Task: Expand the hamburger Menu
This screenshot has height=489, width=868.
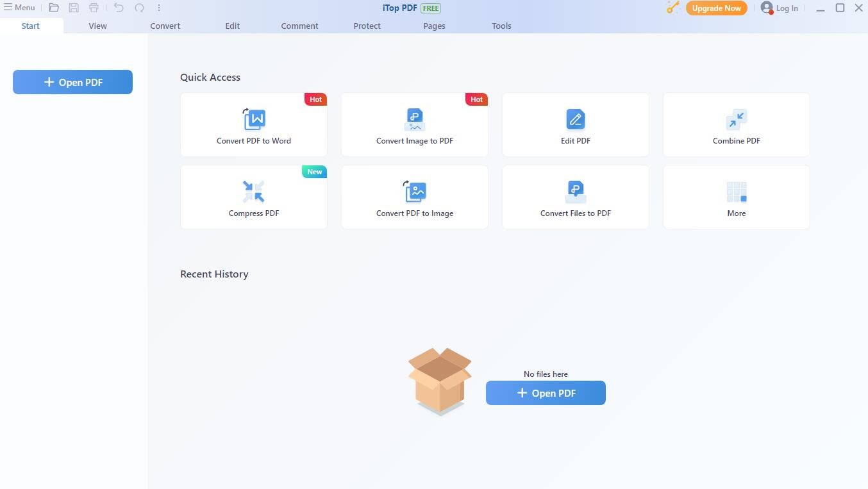Action: 19,8
